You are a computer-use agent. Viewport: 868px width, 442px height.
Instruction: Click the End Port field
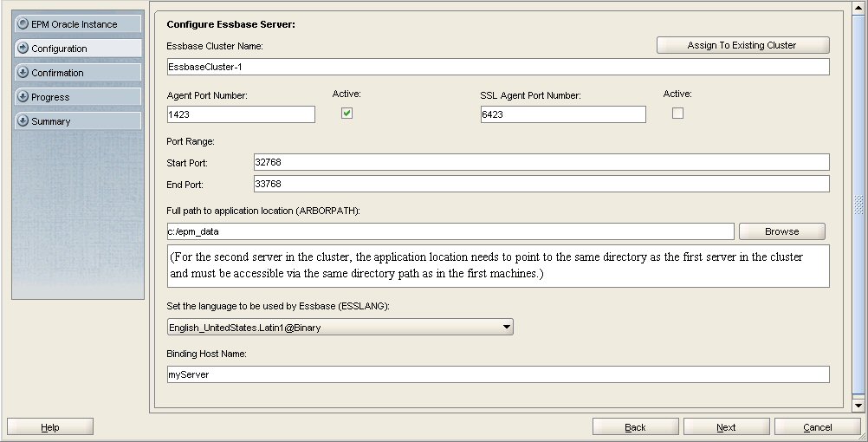[541, 184]
